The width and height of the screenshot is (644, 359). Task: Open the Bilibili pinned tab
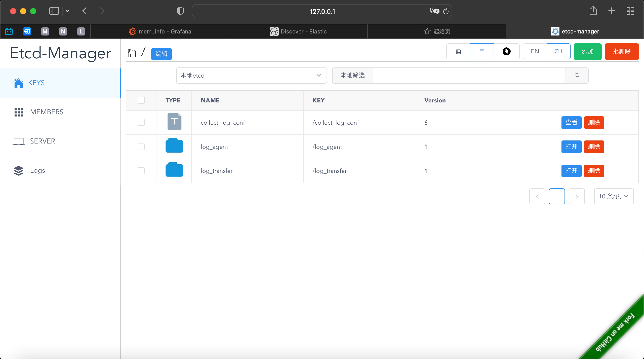point(9,31)
